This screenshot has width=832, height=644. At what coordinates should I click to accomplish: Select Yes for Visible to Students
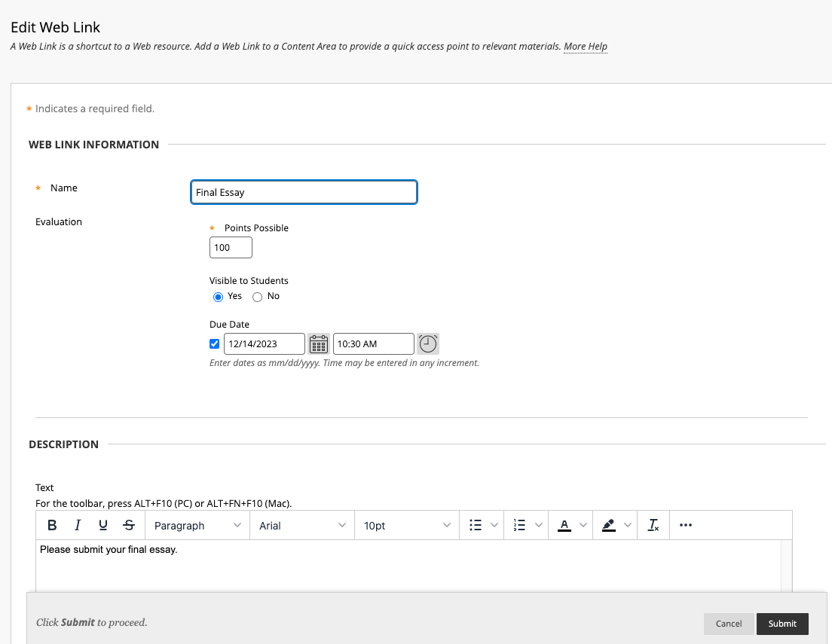(x=218, y=297)
